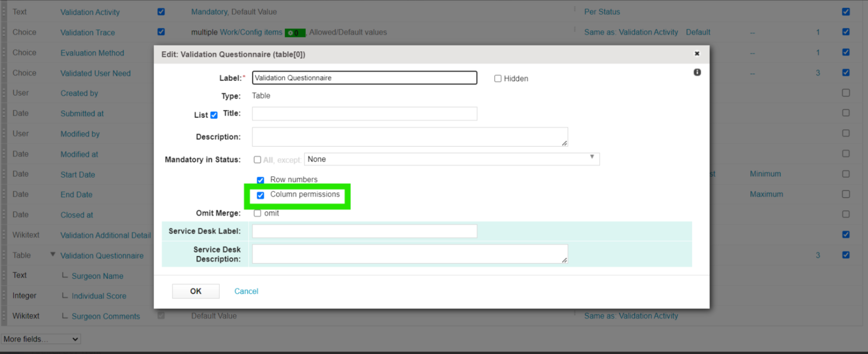868x354 pixels.
Task: Click inside the Description text area
Action: point(410,137)
